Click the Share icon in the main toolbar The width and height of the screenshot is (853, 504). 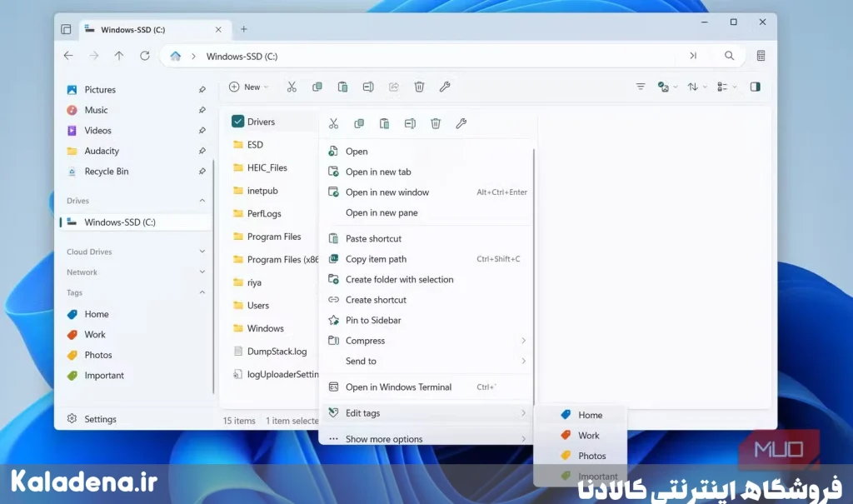point(394,87)
